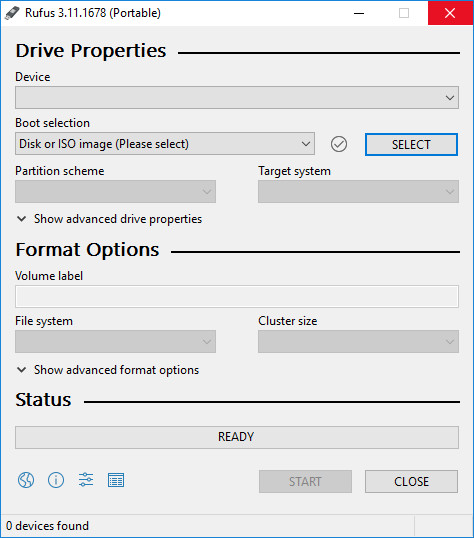The image size is (474, 538).
Task: Open the Device dropdown
Action: click(237, 98)
